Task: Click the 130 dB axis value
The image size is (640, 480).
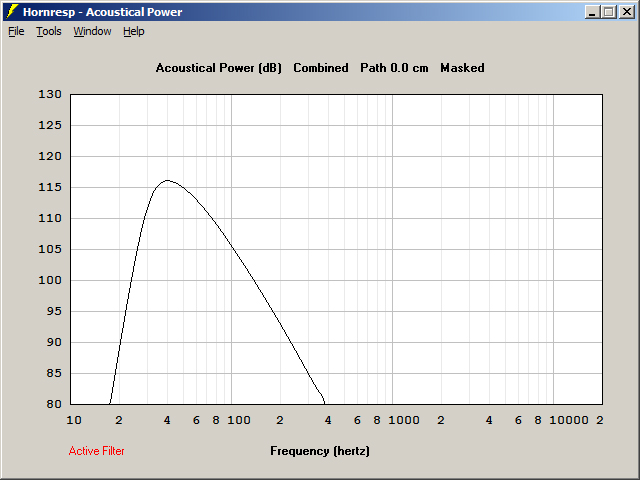Action: point(50,94)
